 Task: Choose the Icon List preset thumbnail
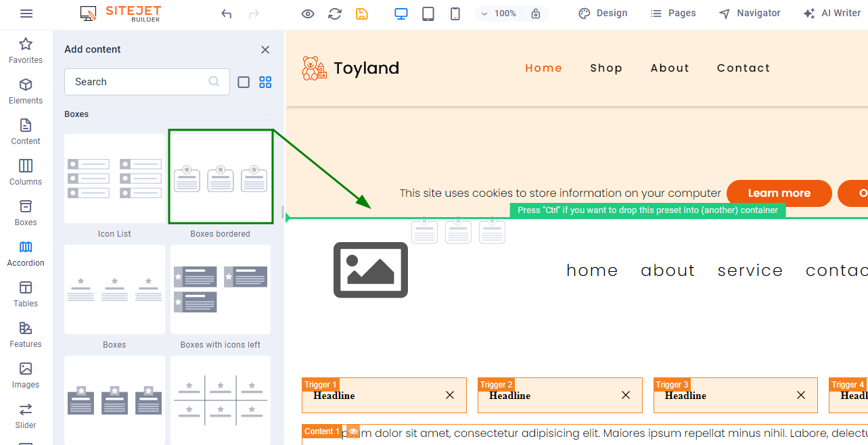pos(114,179)
